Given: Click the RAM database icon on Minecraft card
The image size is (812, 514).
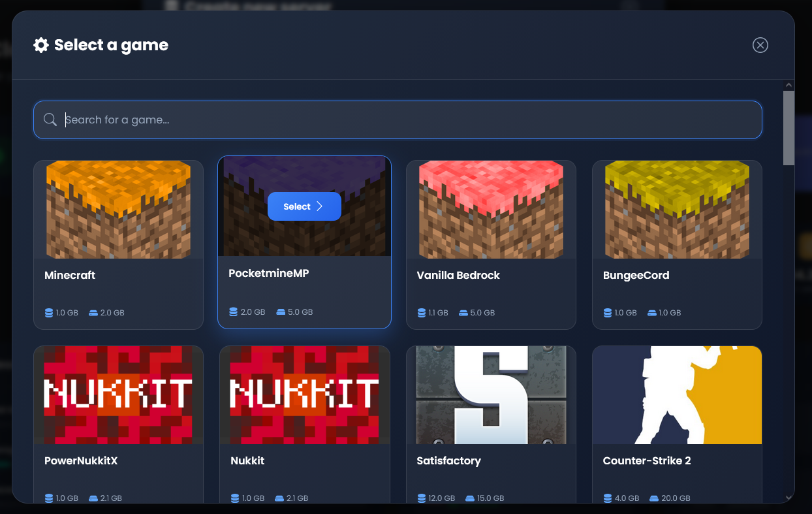Looking at the screenshot, I should point(49,313).
